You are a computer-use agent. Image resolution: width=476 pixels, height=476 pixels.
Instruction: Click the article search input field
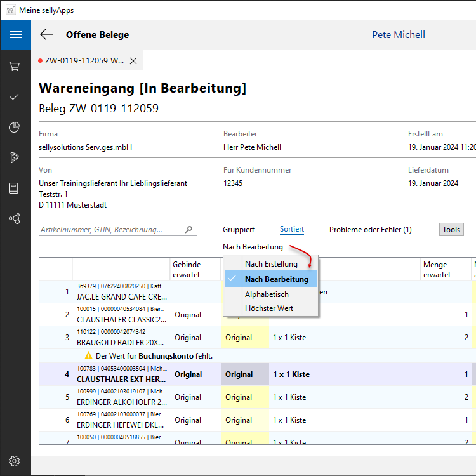[x=111, y=230]
